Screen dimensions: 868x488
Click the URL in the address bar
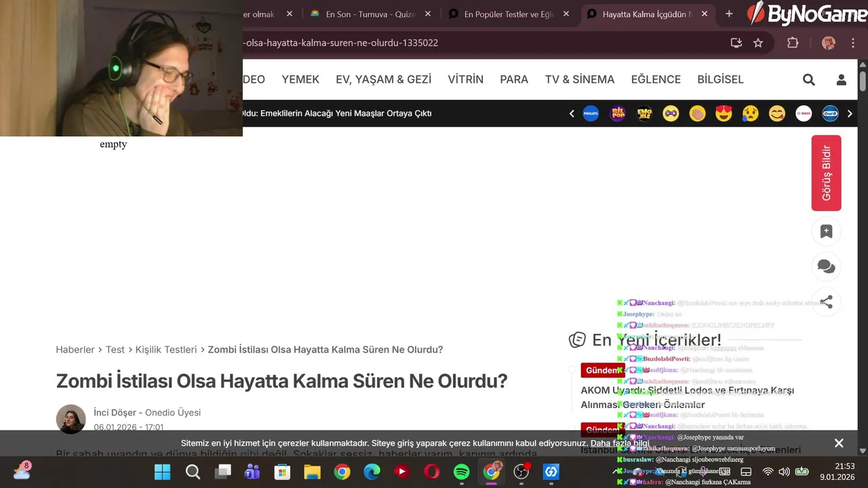pyautogui.click(x=341, y=43)
